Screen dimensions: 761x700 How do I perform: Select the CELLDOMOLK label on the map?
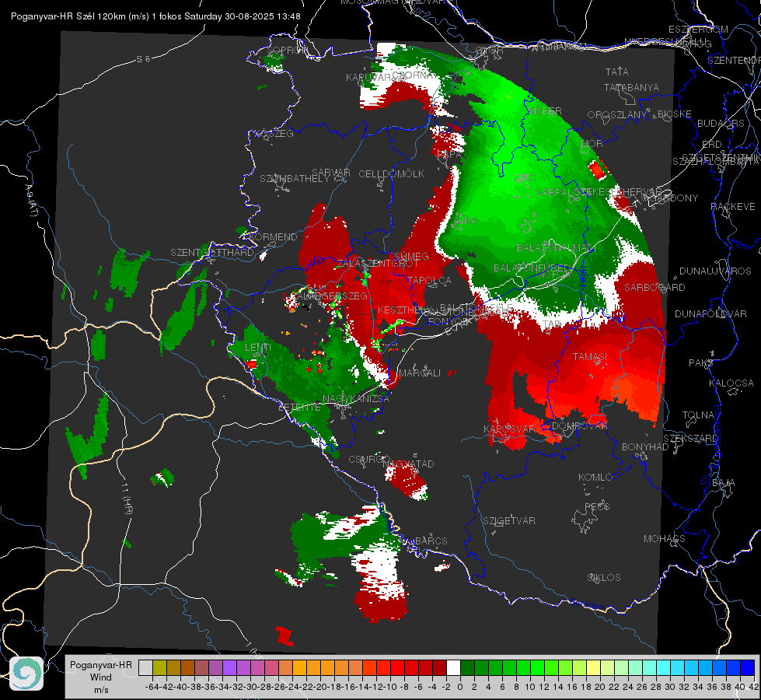391,174
